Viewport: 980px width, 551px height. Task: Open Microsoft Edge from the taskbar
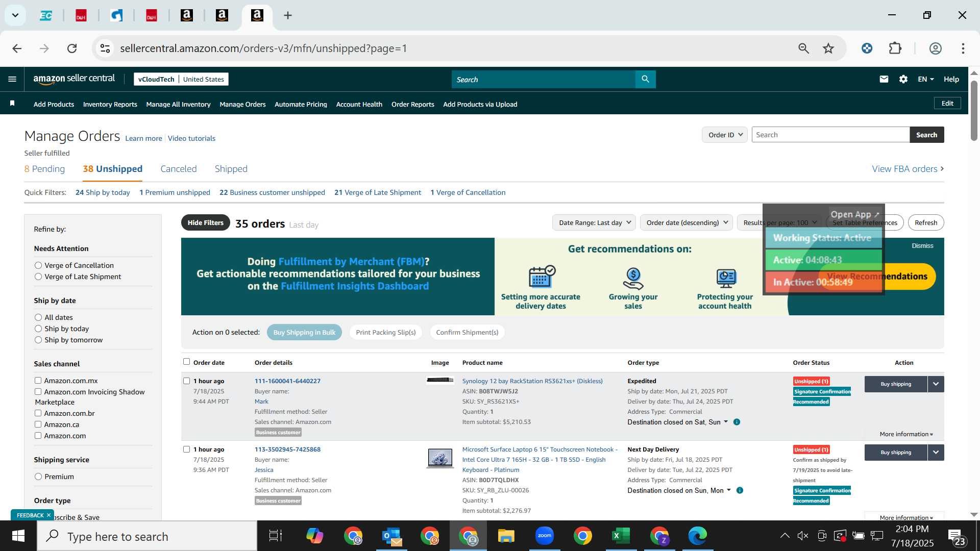[697, 536]
